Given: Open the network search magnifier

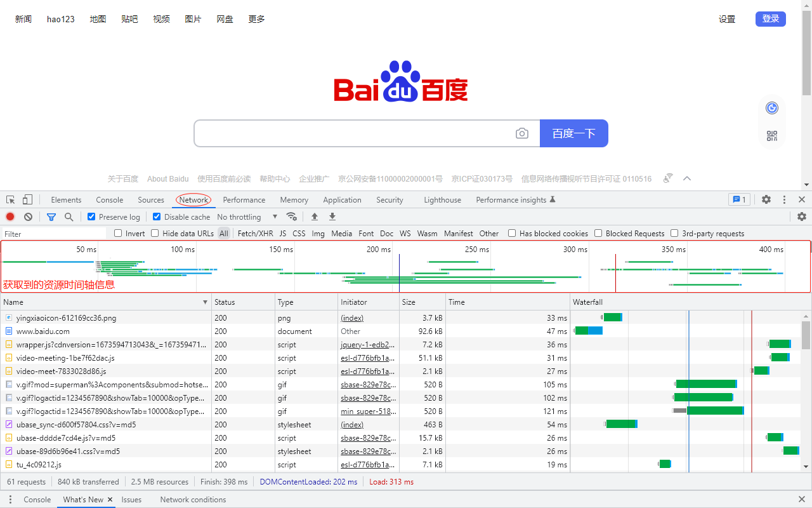Looking at the screenshot, I should click(69, 217).
